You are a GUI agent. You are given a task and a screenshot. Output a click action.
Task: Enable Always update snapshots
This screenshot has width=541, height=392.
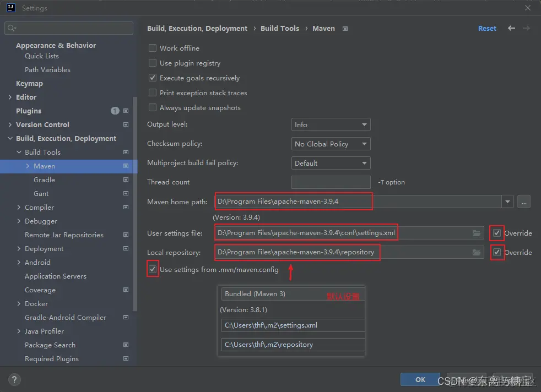click(153, 107)
